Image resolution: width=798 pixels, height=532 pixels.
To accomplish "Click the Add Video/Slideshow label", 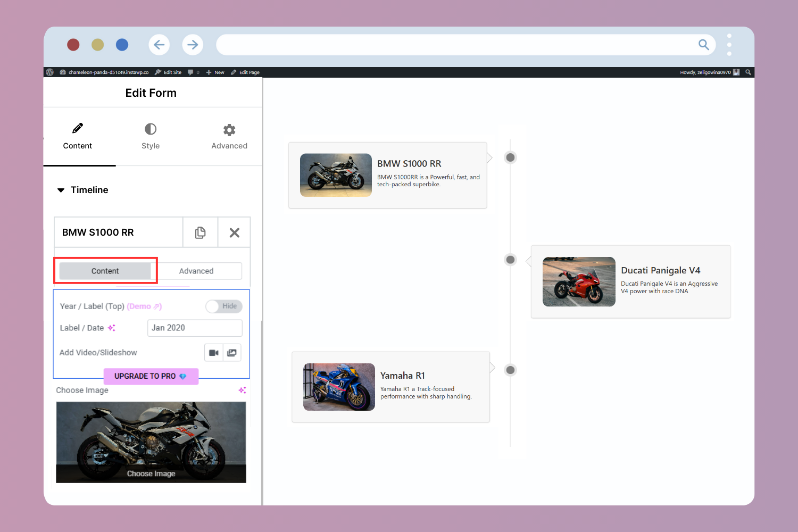I will click(98, 353).
